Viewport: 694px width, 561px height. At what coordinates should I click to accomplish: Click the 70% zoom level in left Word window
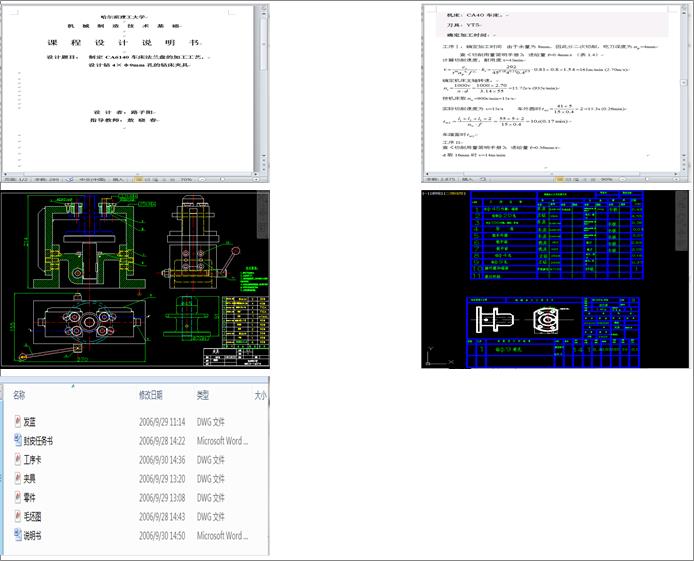click(x=186, y=180)
